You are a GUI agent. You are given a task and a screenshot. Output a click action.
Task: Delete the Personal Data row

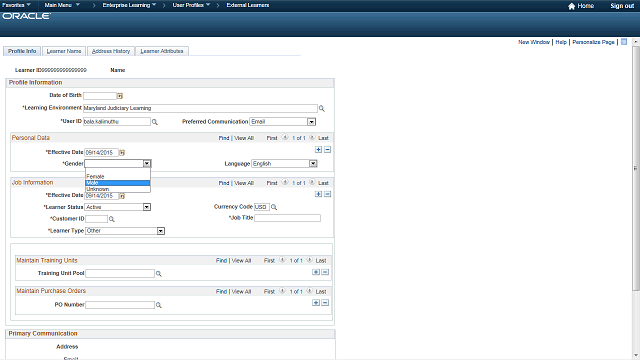pos(327,150)
